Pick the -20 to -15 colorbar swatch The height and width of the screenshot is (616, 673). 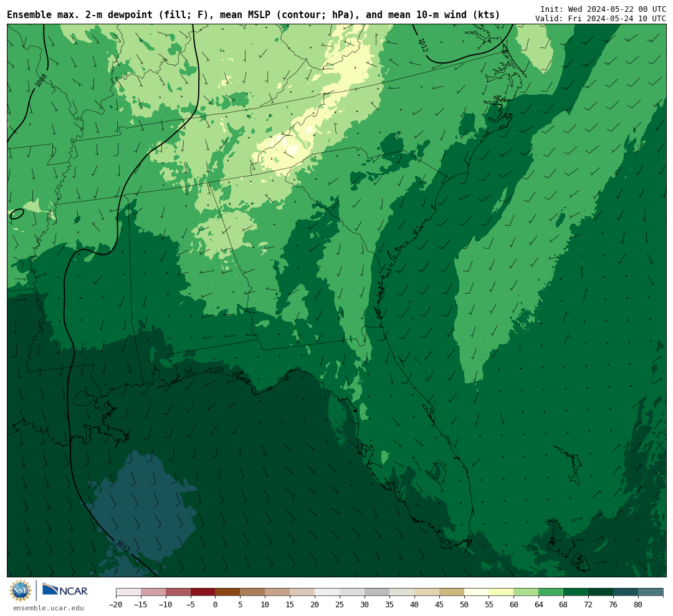tap(128, 592)
